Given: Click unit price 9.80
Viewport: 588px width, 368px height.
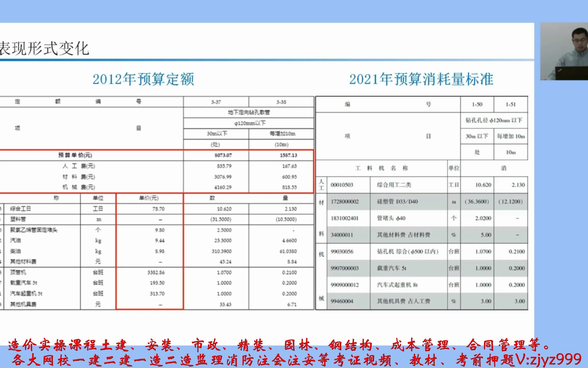Looking at the screenshot, I should [160, 230].
